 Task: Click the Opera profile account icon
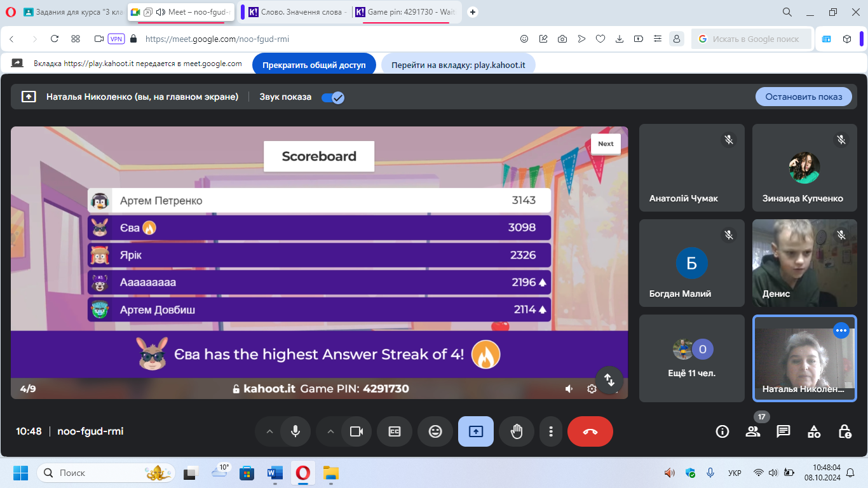click(677, 39)
